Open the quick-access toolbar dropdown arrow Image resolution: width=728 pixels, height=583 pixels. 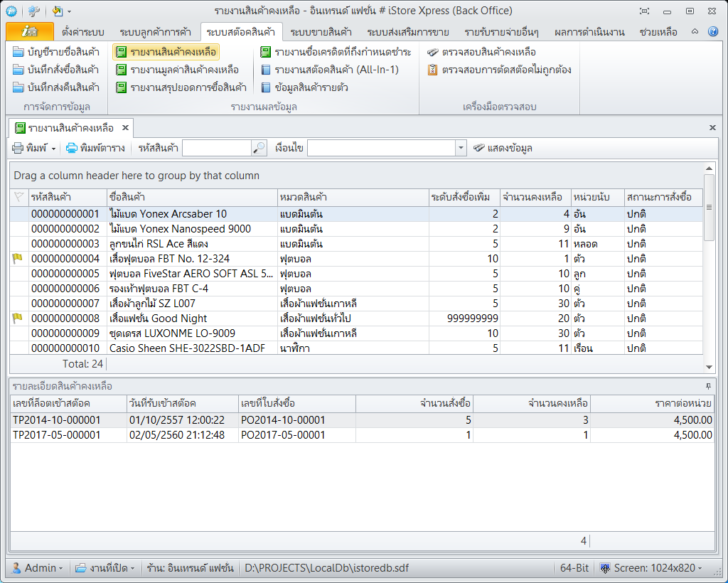click(69, 11)
